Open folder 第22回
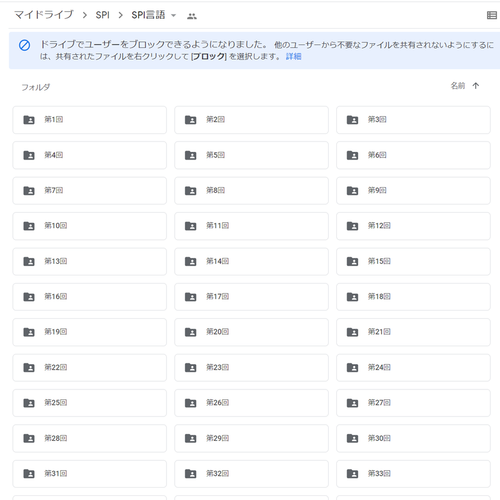Screen dimensions: 500x500 coord(89,368)
